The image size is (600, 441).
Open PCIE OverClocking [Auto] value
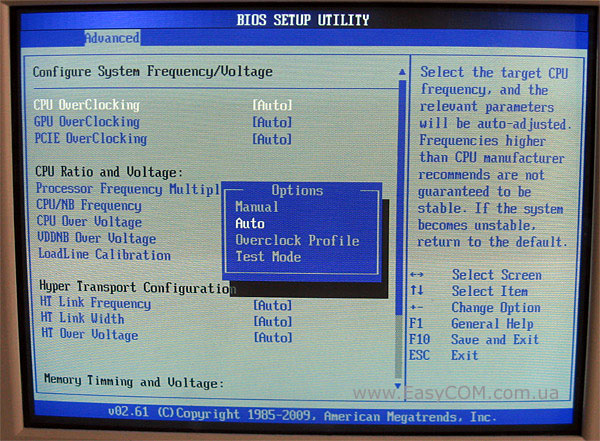[x=272, y=139]
